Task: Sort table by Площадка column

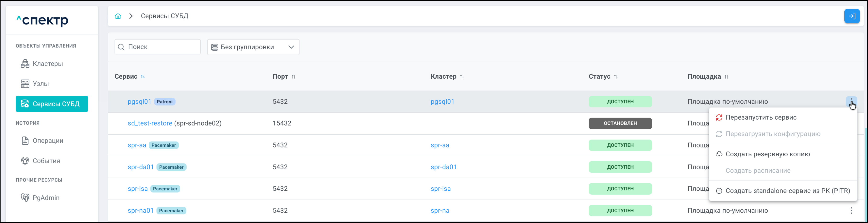Action: click(x=726, y=77)
